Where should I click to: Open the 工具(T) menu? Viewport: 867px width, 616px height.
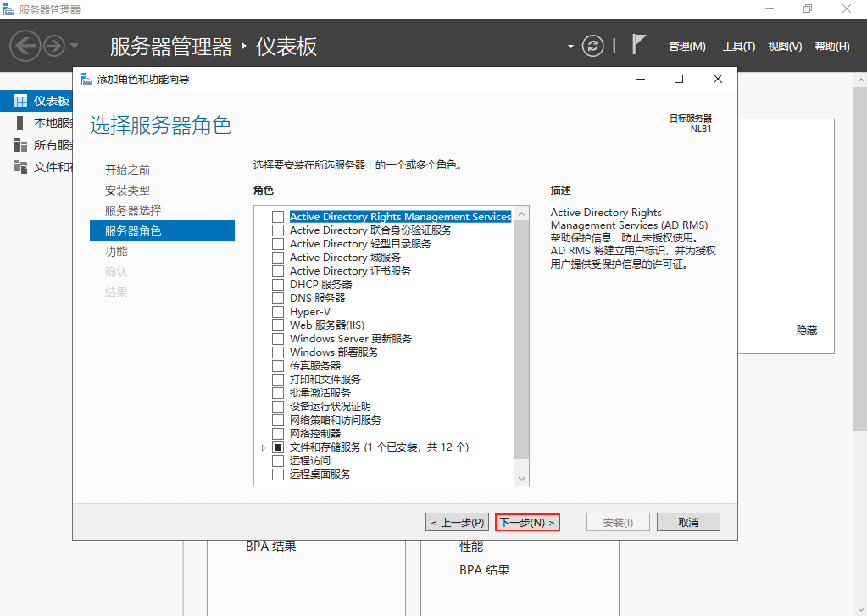tap(738, 47)
